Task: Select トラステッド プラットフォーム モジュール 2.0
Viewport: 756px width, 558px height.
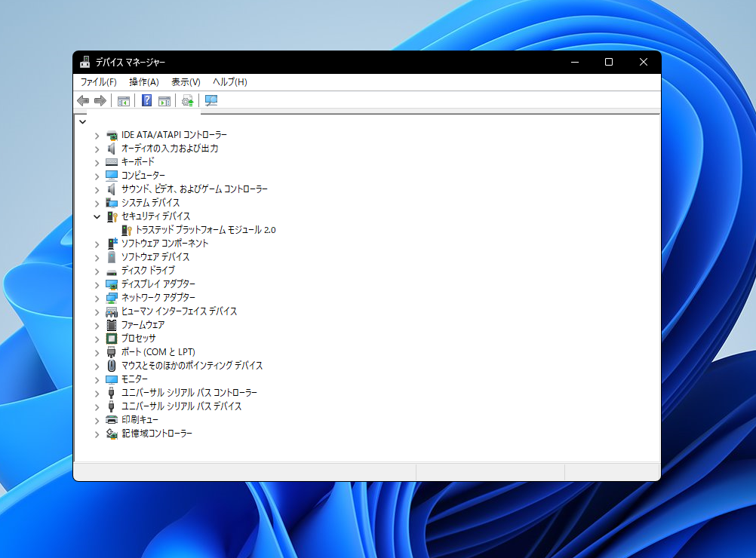Action: tap(205, 230)
